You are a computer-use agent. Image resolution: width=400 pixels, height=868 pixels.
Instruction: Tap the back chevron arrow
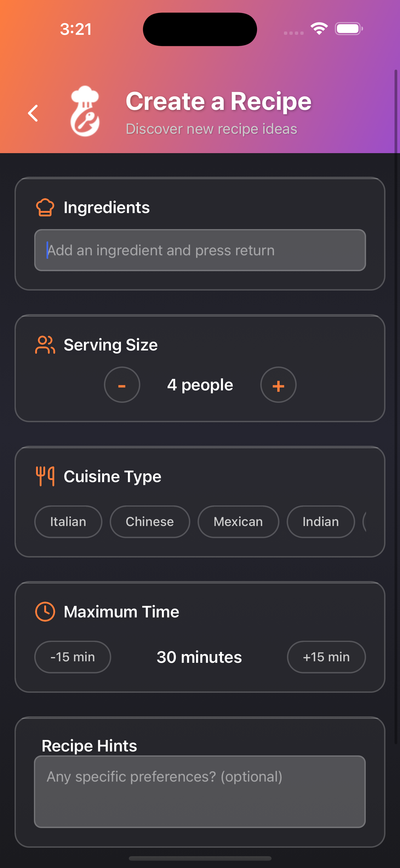click(x=33, y=113)
